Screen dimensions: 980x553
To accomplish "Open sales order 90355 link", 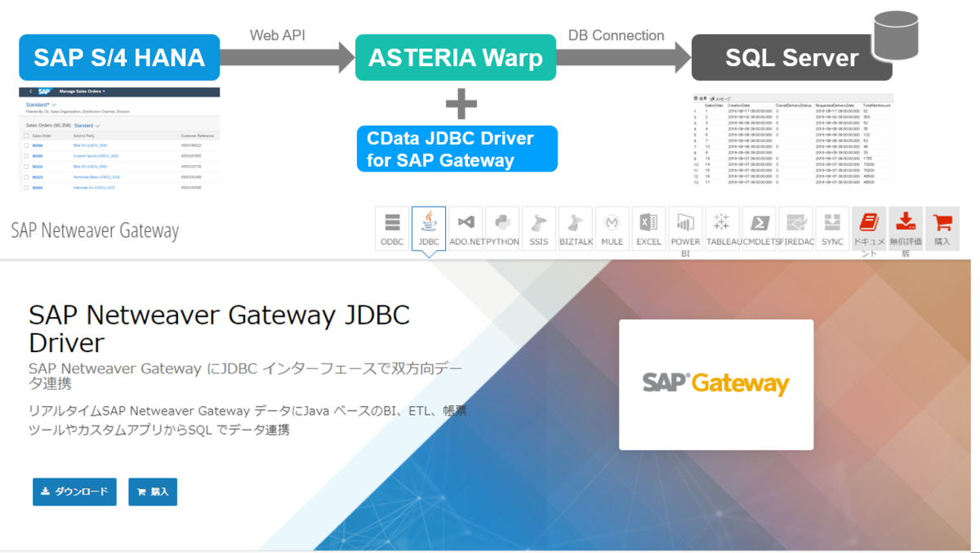I will 37,156.
